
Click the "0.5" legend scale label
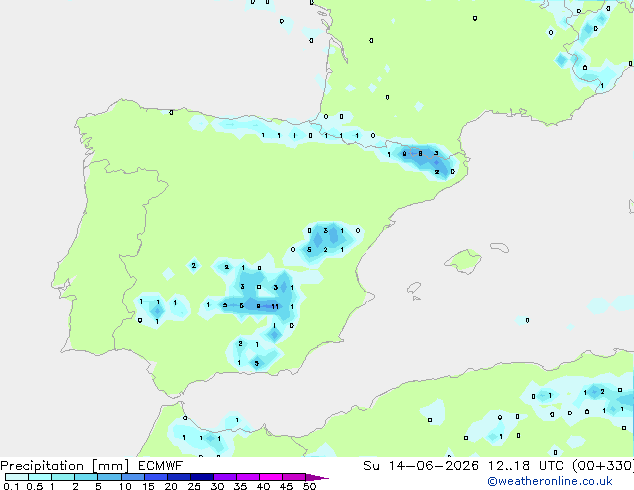coord(35,486)
